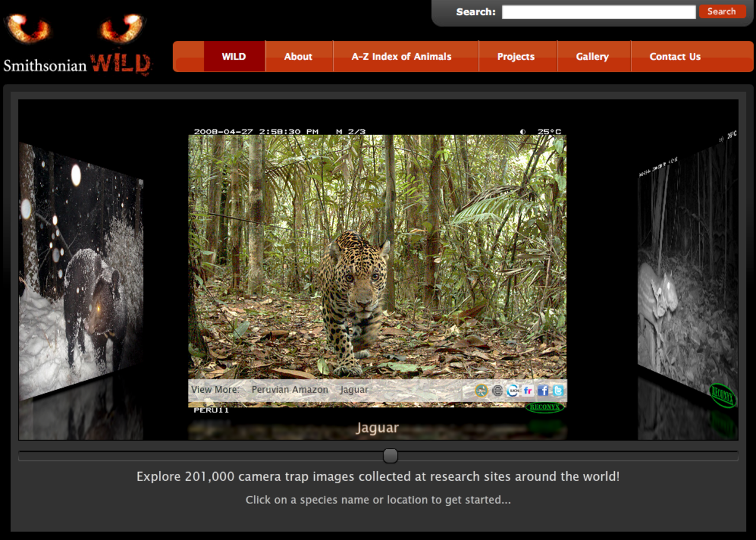
Task: Click the running hare icon
Action: point(481,391)
